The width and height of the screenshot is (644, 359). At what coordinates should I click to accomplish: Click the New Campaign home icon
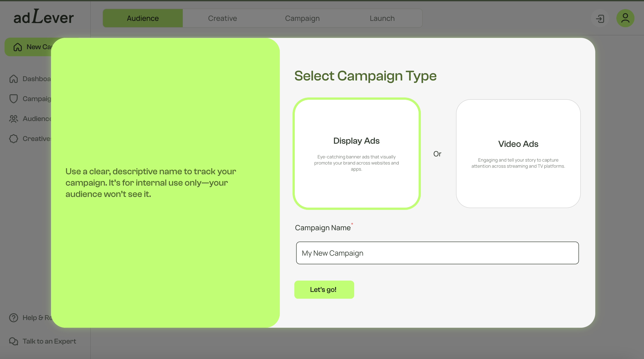coord(17,47)
